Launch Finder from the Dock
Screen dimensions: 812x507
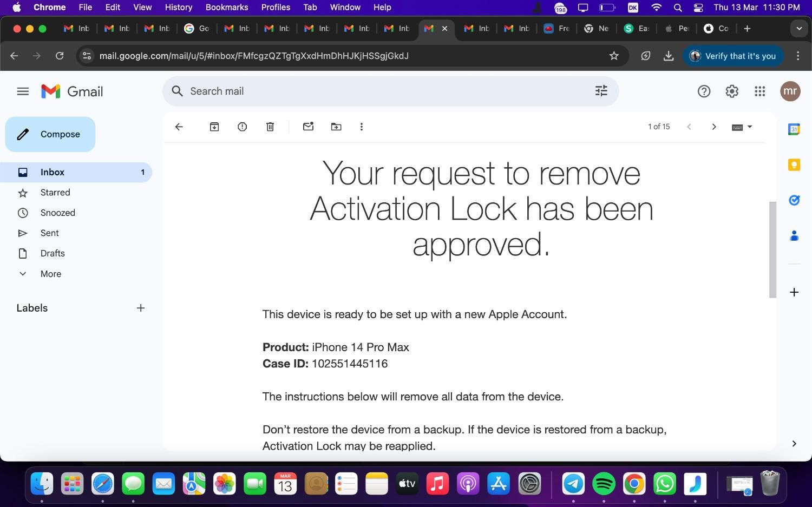(42, 483)
